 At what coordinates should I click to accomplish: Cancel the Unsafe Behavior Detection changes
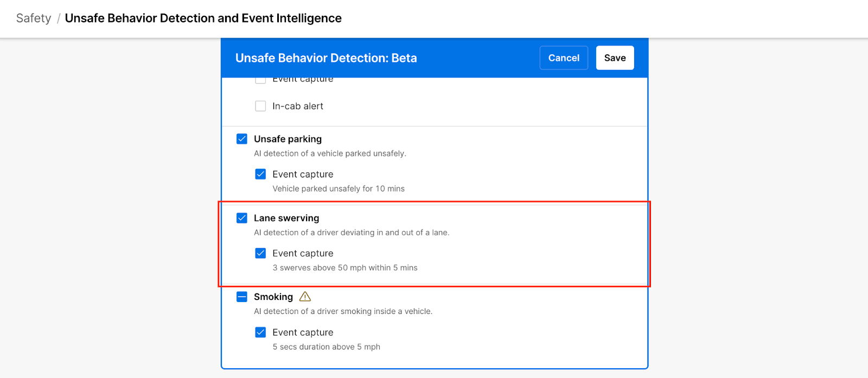(564, 58)
